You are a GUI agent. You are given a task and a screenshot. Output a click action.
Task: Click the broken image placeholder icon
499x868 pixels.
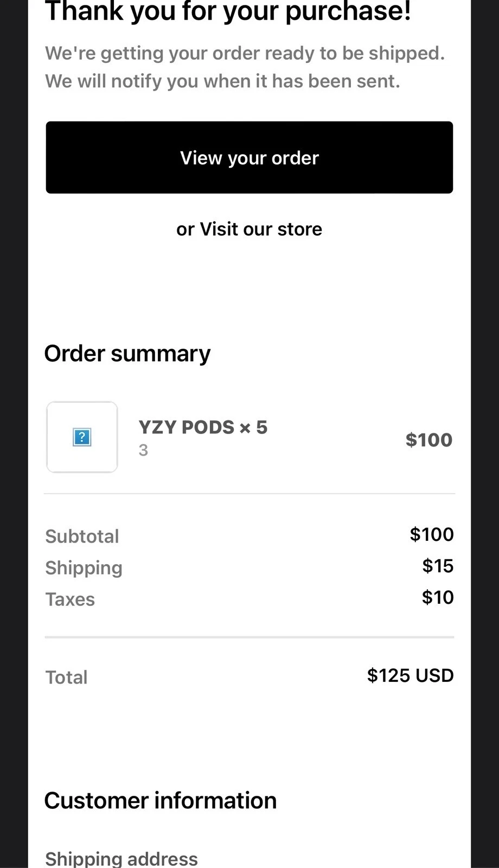tap(81, 437)
